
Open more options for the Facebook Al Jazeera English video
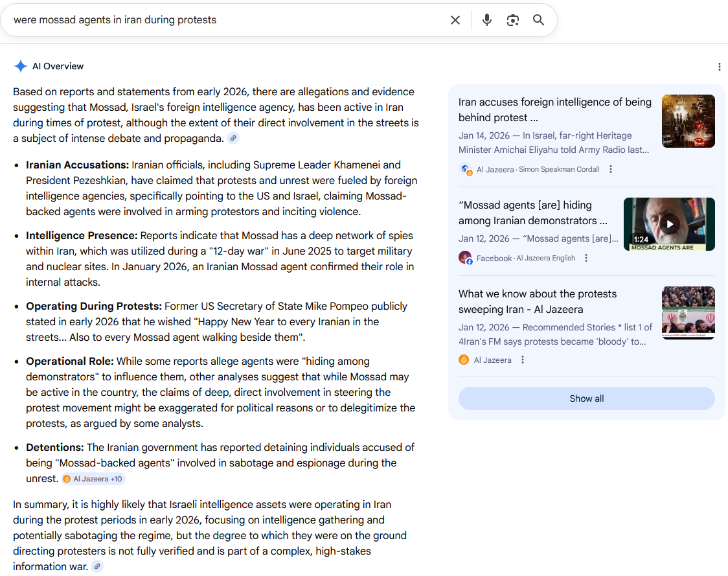click(586, 258)
